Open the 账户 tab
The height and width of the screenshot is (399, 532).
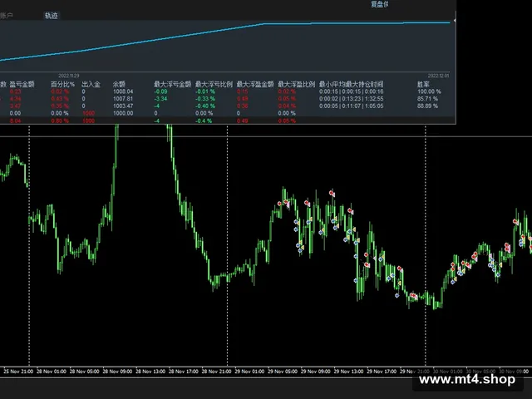click(x=6, y=15)
